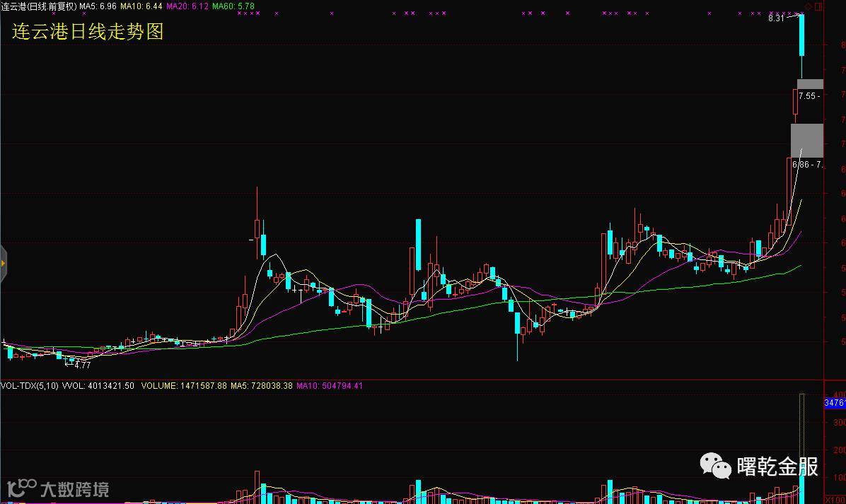Select the MA20: 6.12 indicator label
This screenshot has width=846, height=504.
pos(187,6)
